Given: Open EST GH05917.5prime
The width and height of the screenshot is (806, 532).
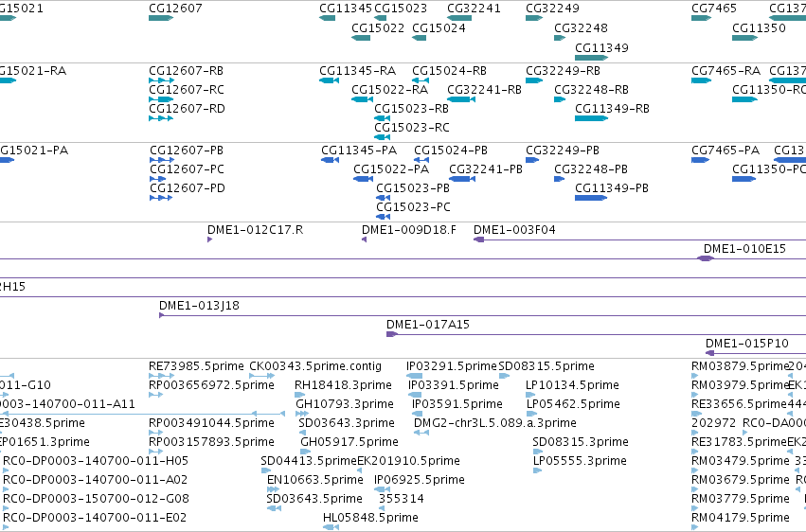Looking at the screenshot, I should [349, 442].
